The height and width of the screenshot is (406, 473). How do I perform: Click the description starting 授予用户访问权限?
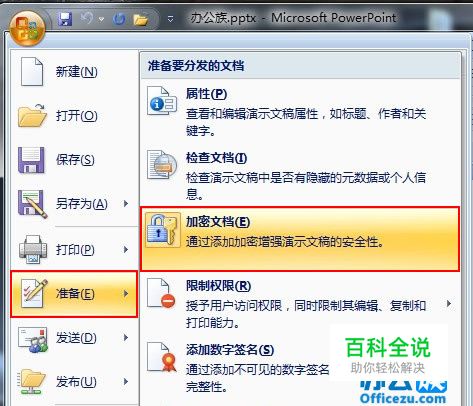click(x=306, y=314)
